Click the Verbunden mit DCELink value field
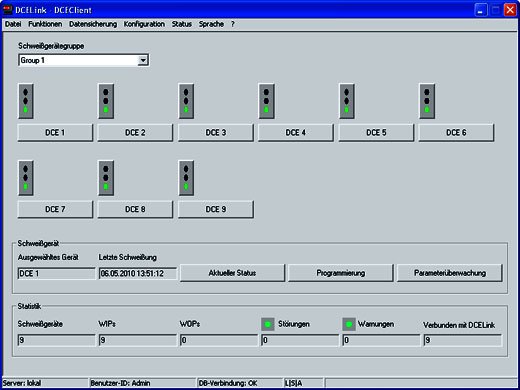Screen dimensions: 520x390 pos(463,340)
